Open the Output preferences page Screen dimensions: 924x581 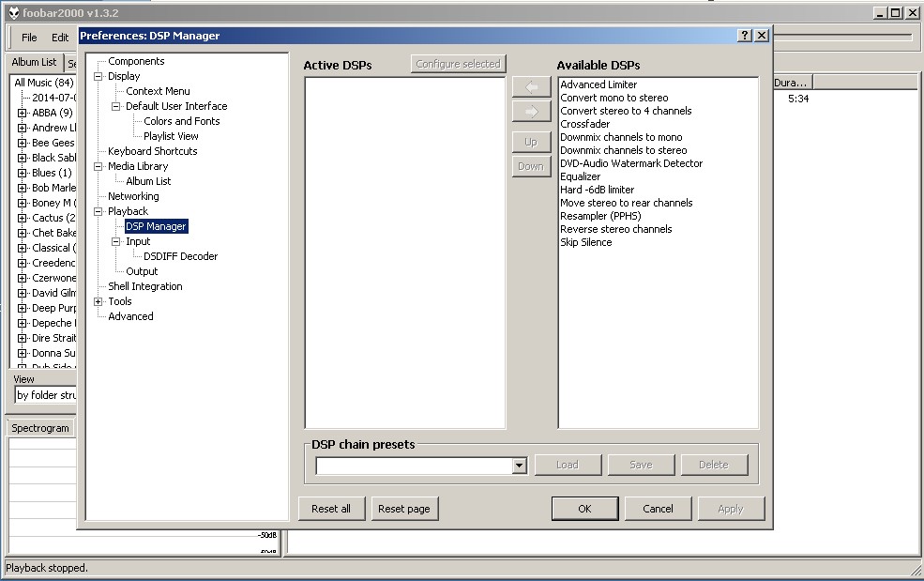[142, 271]
